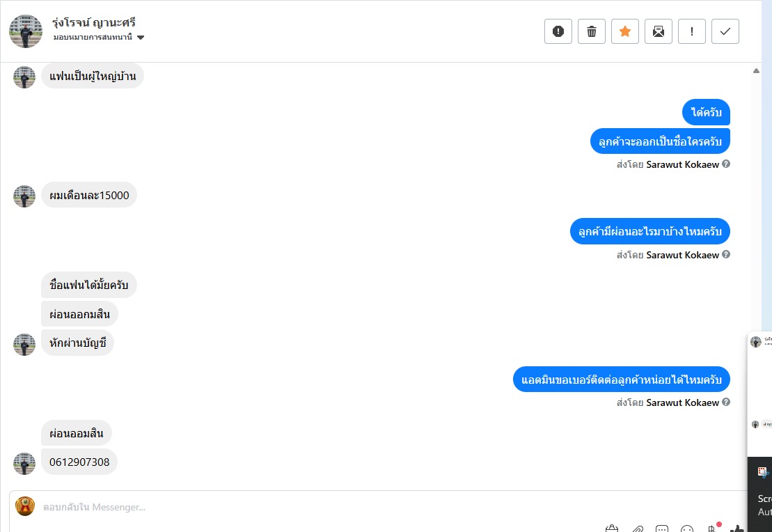
Task: Open the shopping bag products icon
Action: [612, 529]
